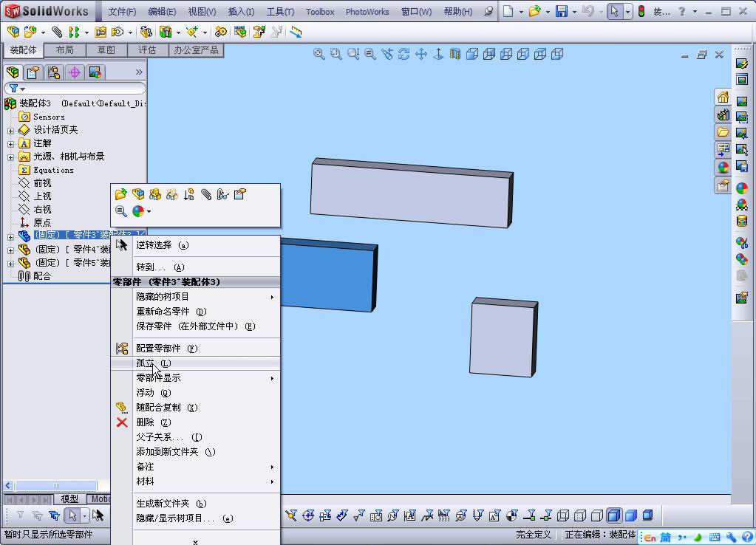Switch to the 草图 tab
The height and width of the screenshot is (545, 756).
pos(106,50)
